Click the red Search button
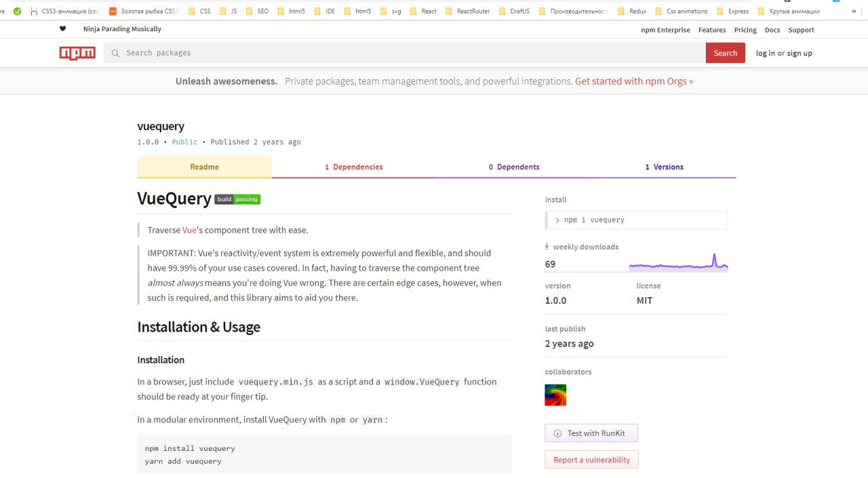The height and width of the screenshot is (478, 868). (725, 53)
